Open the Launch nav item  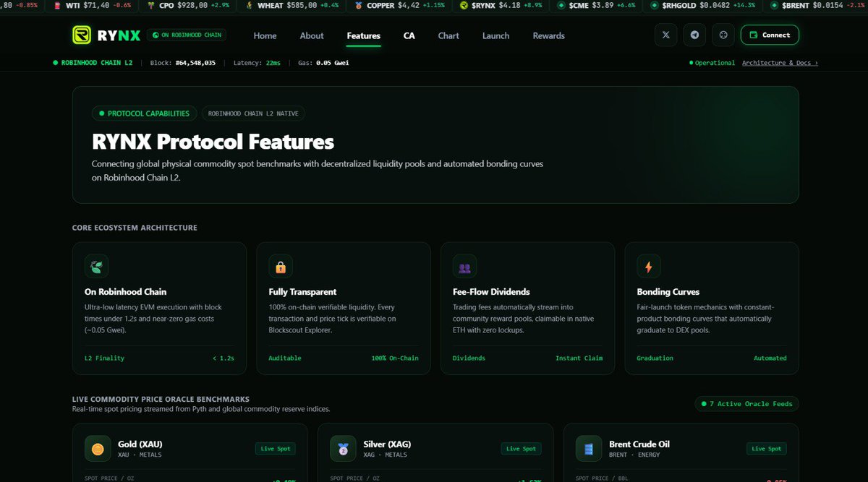(495, 35)
